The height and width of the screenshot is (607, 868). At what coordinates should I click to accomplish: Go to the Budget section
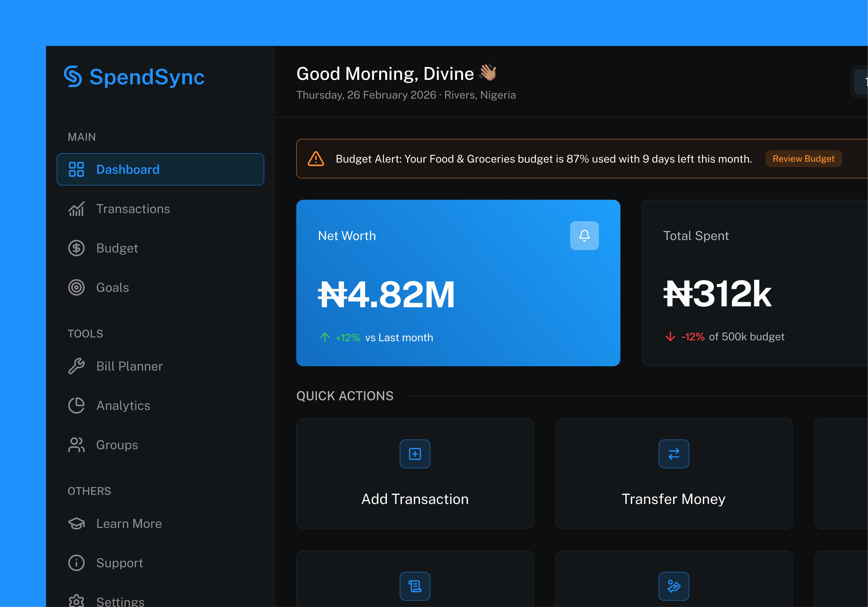pyautogui.click(x=117, y=248)
